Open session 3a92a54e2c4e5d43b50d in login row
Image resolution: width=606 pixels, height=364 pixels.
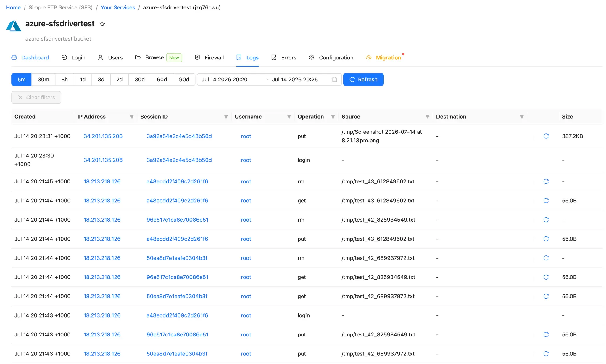tap(179, 160)
